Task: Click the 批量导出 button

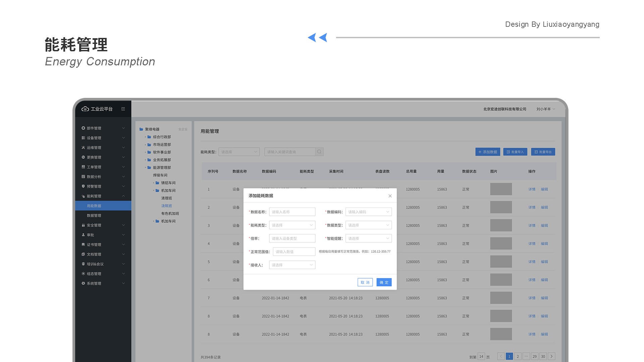Action: point(543,152)
